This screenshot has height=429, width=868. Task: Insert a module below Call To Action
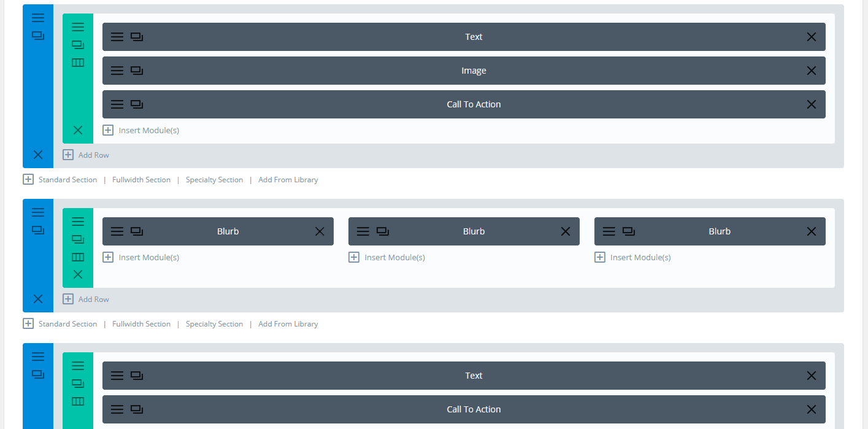point(140,130)
